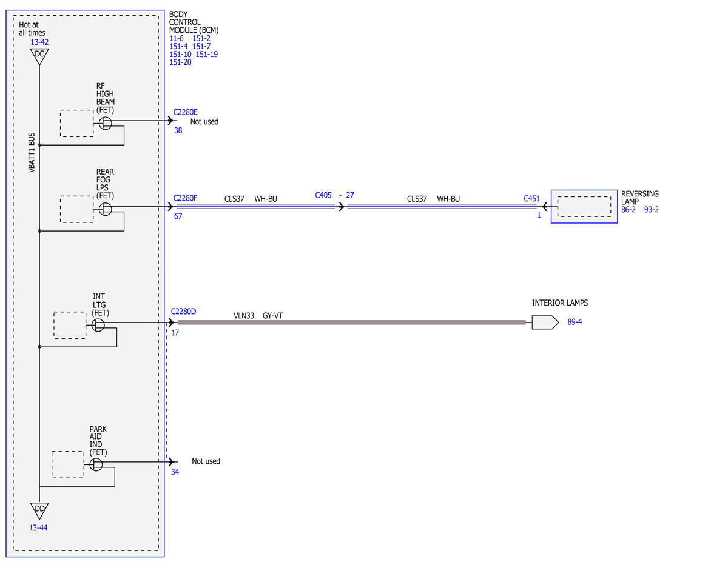Select the C451 connector label

532,198
